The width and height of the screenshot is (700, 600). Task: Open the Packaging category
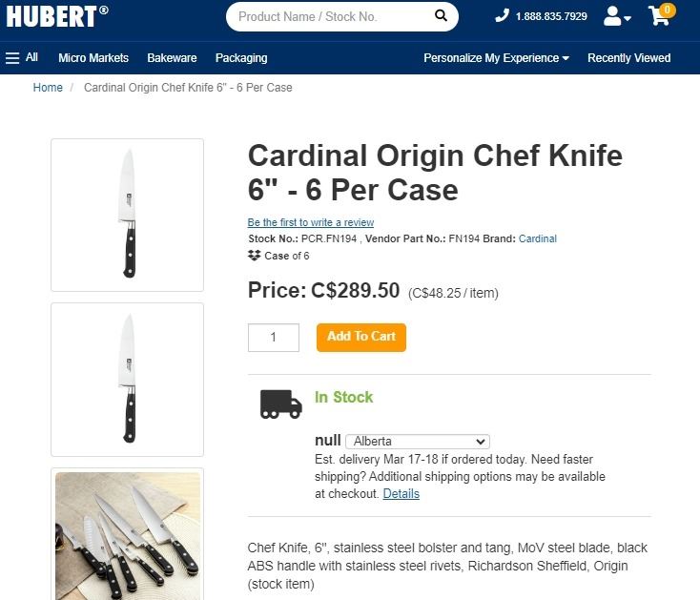point(241,58)
